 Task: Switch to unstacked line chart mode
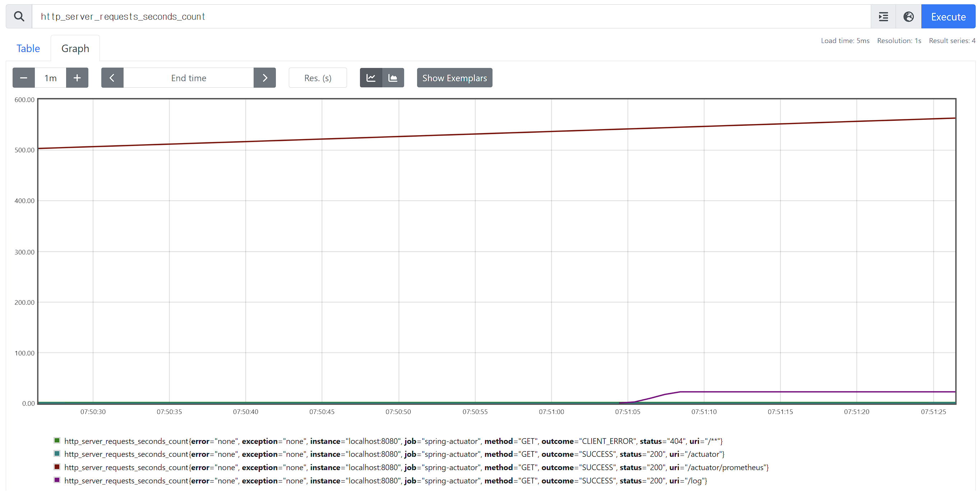[x=371, y=78]
